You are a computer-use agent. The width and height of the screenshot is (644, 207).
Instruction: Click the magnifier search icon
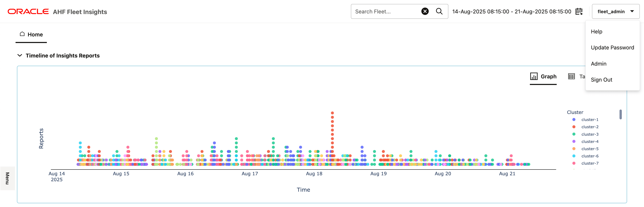coord(439,11)
